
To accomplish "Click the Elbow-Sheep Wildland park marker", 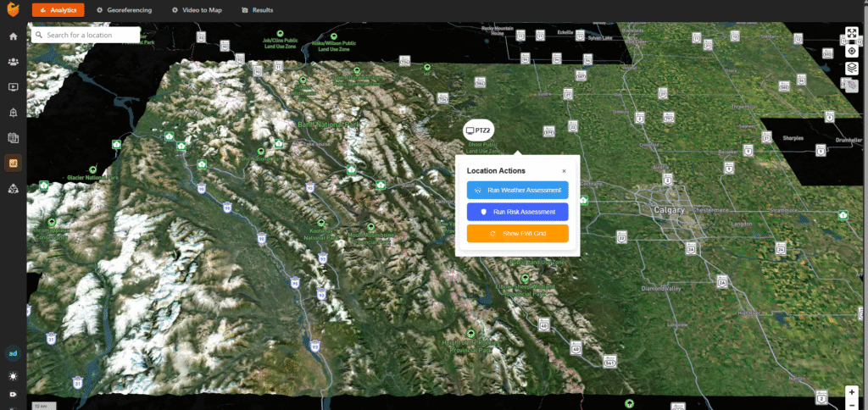I will tap(525, 278).
